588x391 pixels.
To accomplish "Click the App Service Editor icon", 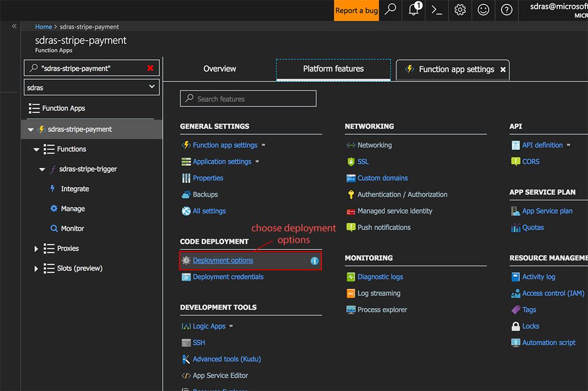I will click(x=186, y=376).
